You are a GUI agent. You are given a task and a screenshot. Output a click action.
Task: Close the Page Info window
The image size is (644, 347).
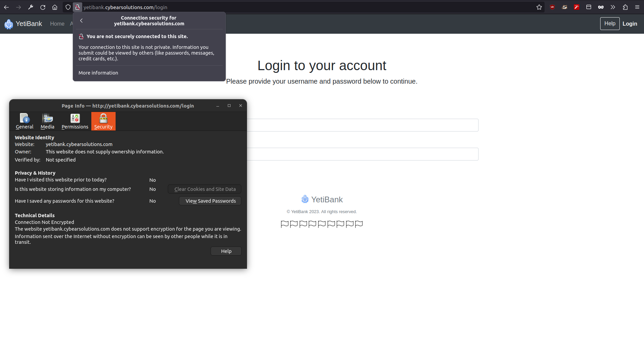[x=241, y=106]
